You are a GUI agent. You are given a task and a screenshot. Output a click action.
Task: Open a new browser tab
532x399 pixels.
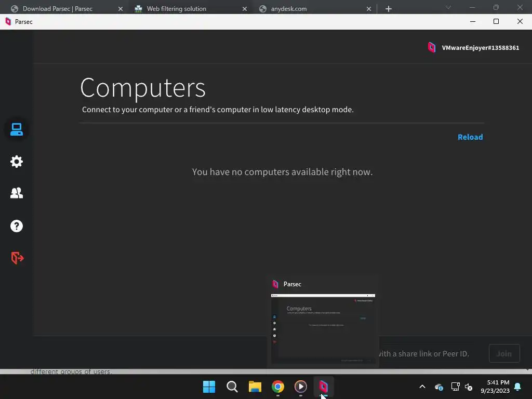point(389,9)
